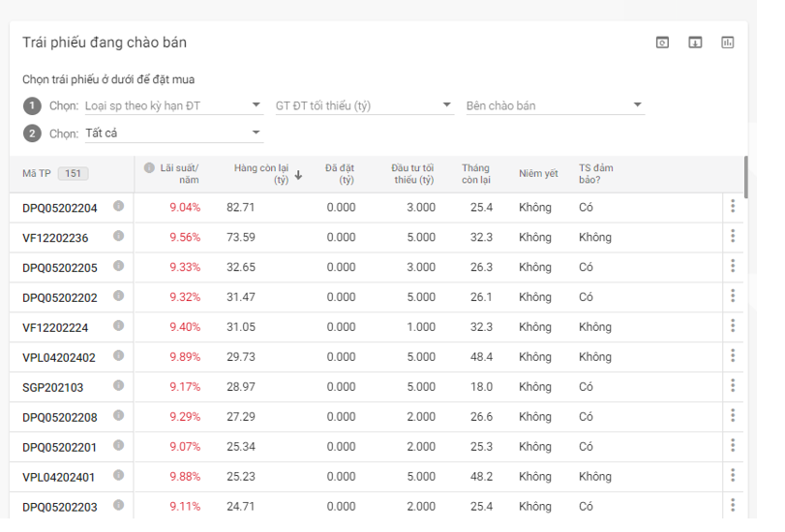Click the table's vertical scrollbar thumb

[746, 177]
